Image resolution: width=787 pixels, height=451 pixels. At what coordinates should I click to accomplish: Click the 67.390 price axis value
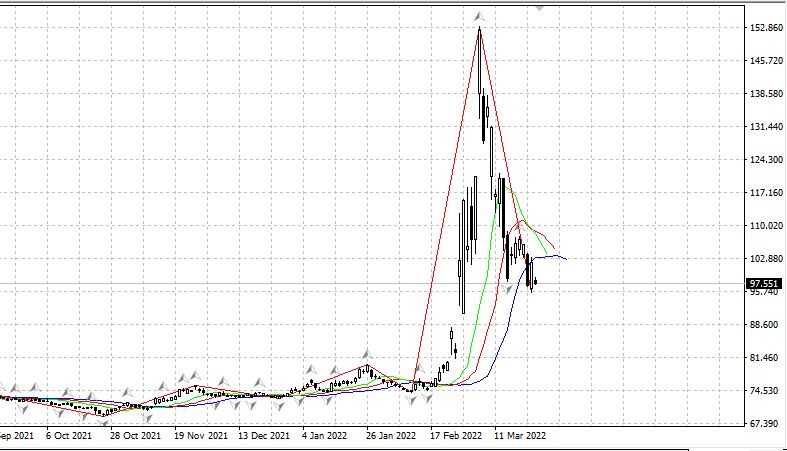766,424
